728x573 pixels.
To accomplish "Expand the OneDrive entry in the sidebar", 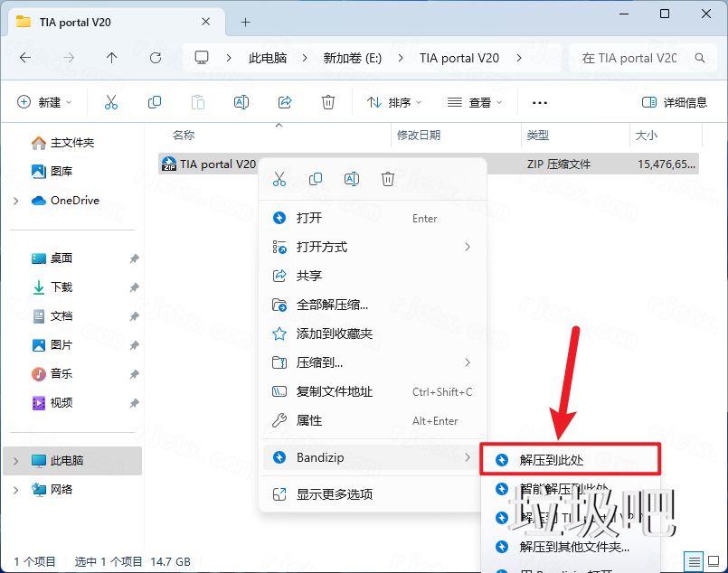I will coord(16,200).
